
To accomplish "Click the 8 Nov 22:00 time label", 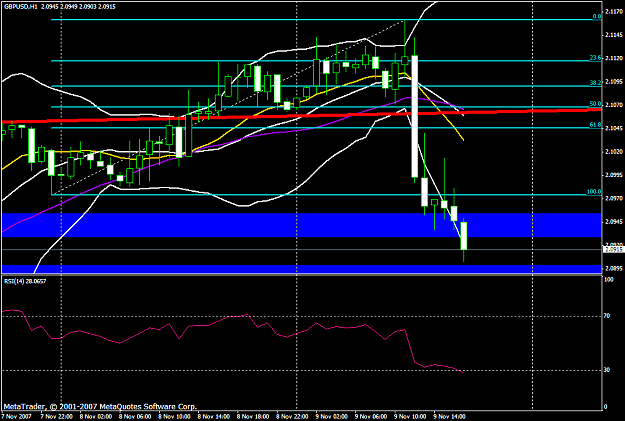I will (293, 417).
